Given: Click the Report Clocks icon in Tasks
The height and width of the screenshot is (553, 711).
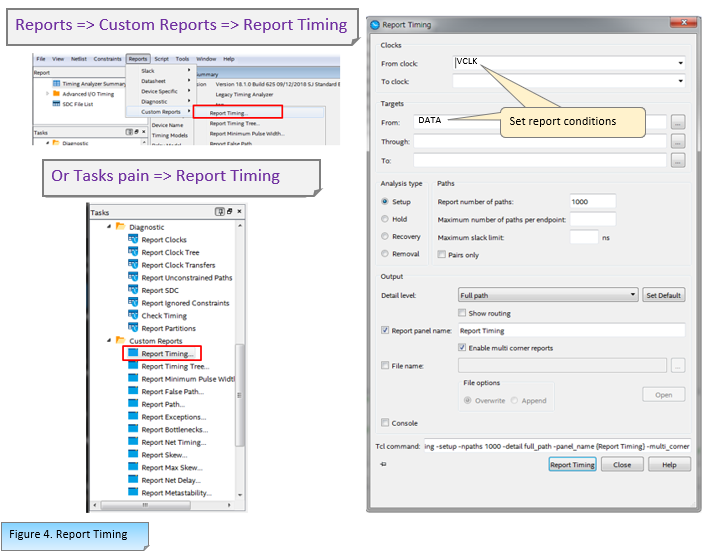Looking at the screenshot, I should [133, 240].
